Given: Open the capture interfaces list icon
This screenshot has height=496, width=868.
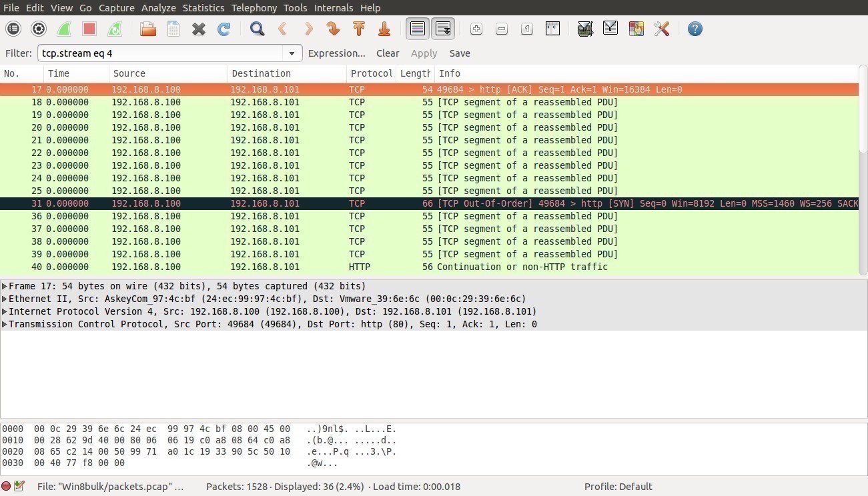Looking at the screenshot, I should point(13,29).
